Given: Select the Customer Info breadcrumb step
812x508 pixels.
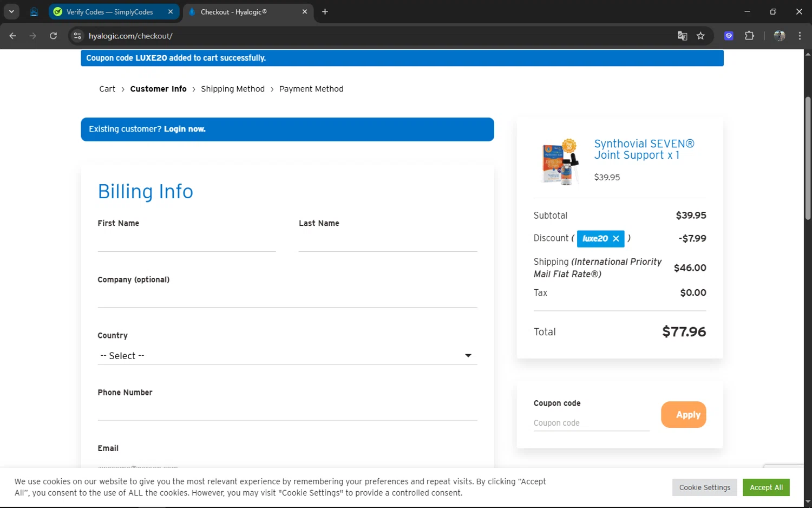Looking at the screenshot, I should (158, 89).
